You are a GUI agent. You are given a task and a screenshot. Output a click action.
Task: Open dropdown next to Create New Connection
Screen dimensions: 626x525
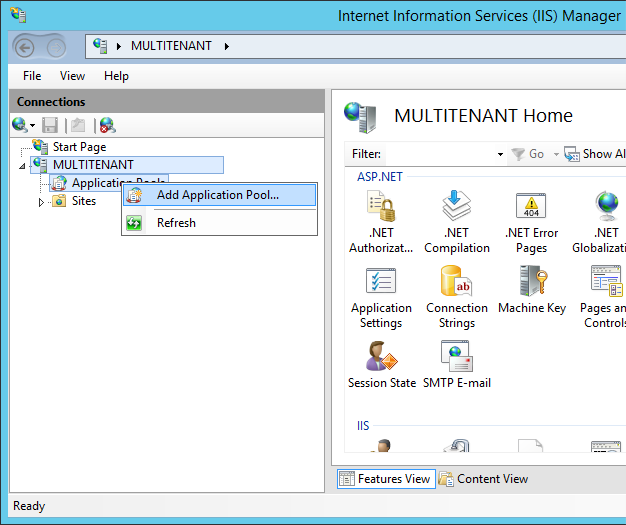[32, 126]
